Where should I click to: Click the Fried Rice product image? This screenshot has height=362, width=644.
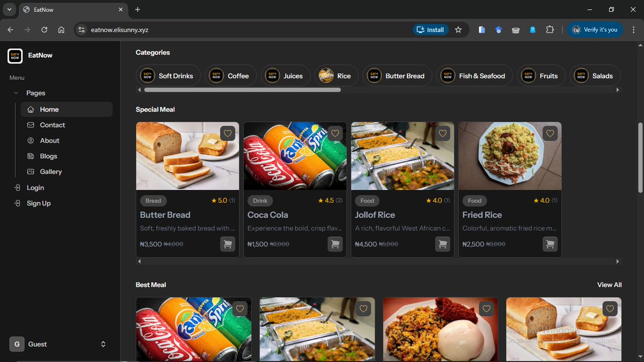510,156
